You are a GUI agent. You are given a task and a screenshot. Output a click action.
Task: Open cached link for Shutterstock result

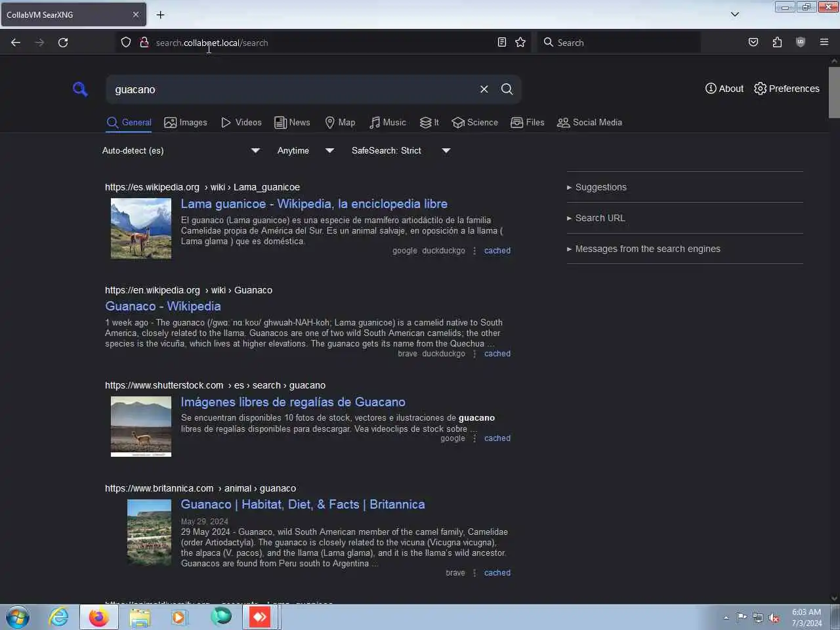tap(497, 438)
